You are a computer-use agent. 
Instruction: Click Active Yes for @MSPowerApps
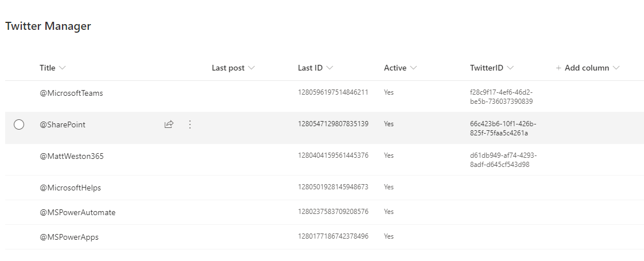[x=389, y=236]
